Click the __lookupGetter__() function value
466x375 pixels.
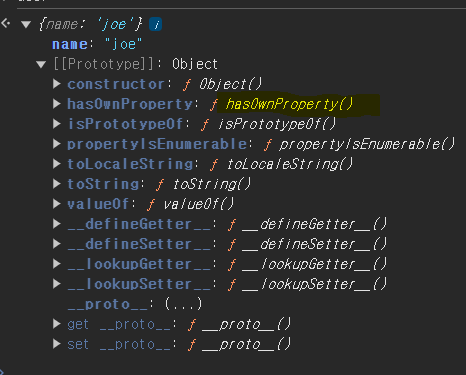[x=314, y=264]
